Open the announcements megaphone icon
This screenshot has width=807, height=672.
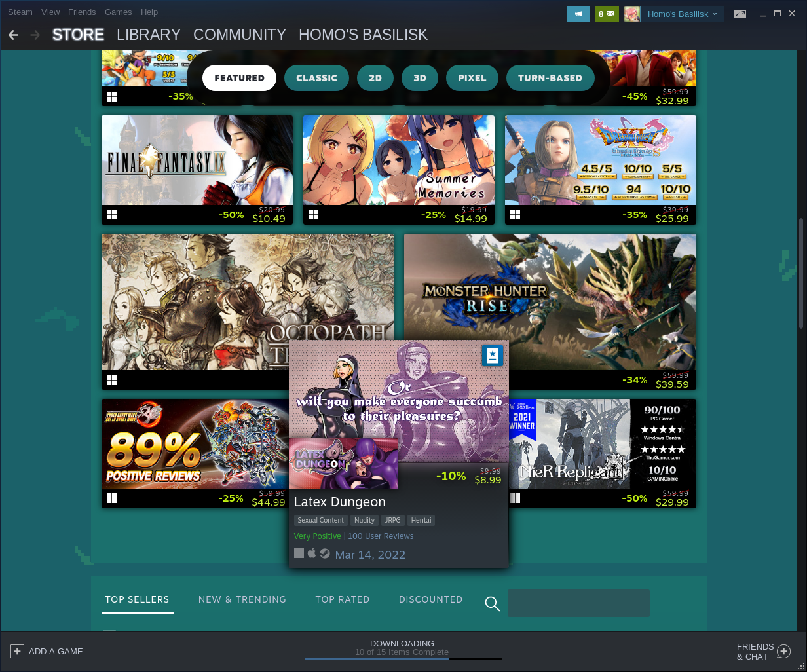[578, 14]
